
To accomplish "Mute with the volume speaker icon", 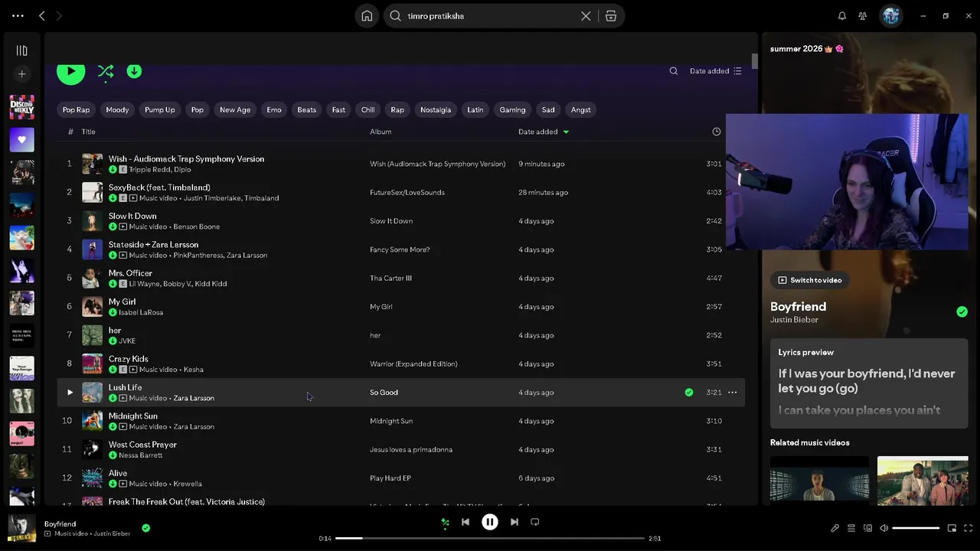I will point(884,528).
